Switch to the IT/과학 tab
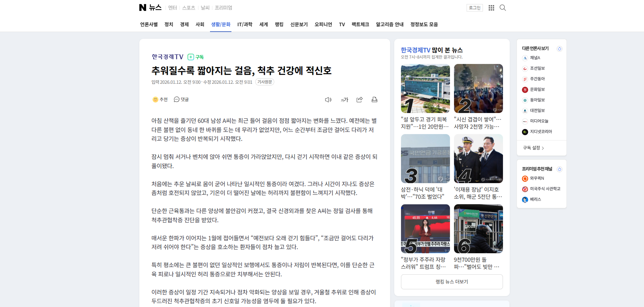644x307 pixels. [x=245, y=25]
